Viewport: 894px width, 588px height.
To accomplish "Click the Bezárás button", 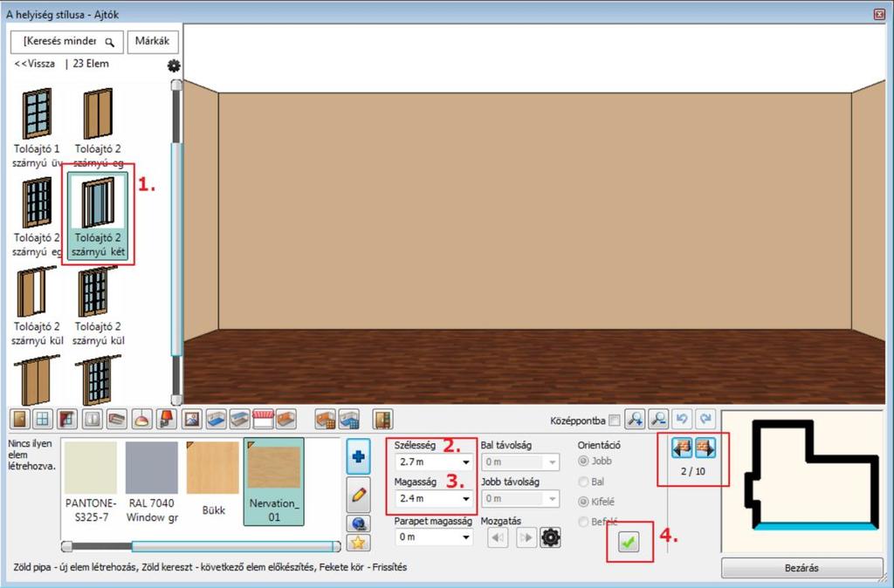I will (801, 567).
